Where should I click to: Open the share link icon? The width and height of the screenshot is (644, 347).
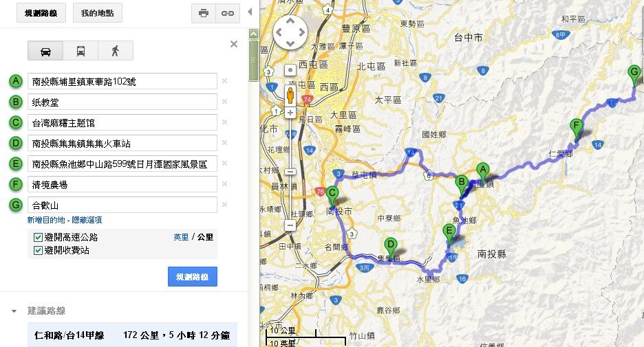[228, 13]
